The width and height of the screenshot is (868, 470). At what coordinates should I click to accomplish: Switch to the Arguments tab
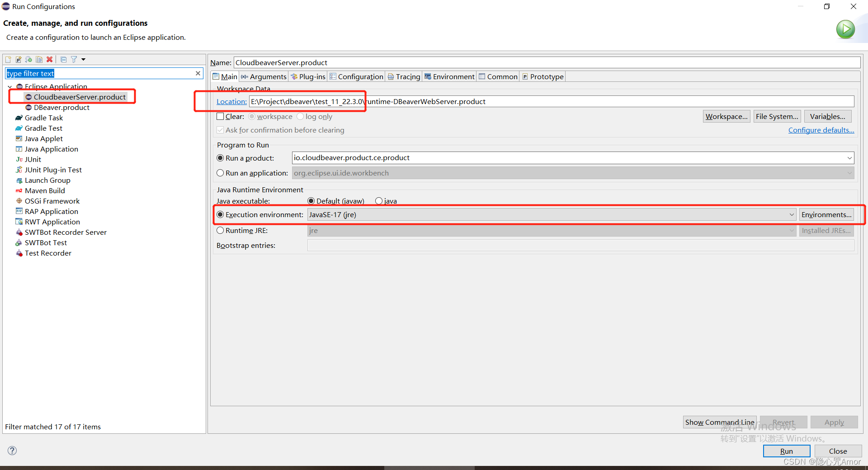[264, 76]
